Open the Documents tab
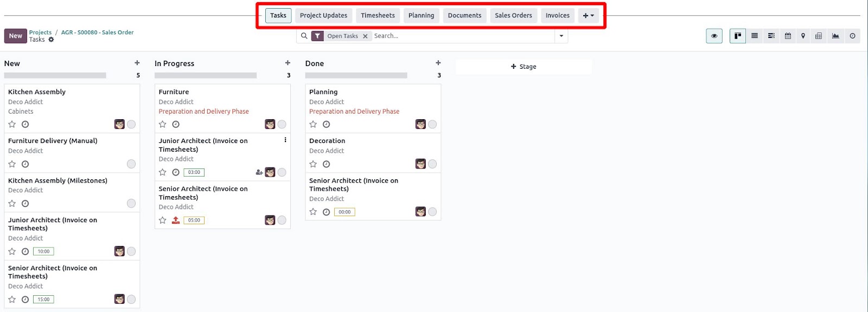Image resolution: width=868 pixels, height=312 pixels. tap(465, 16)
